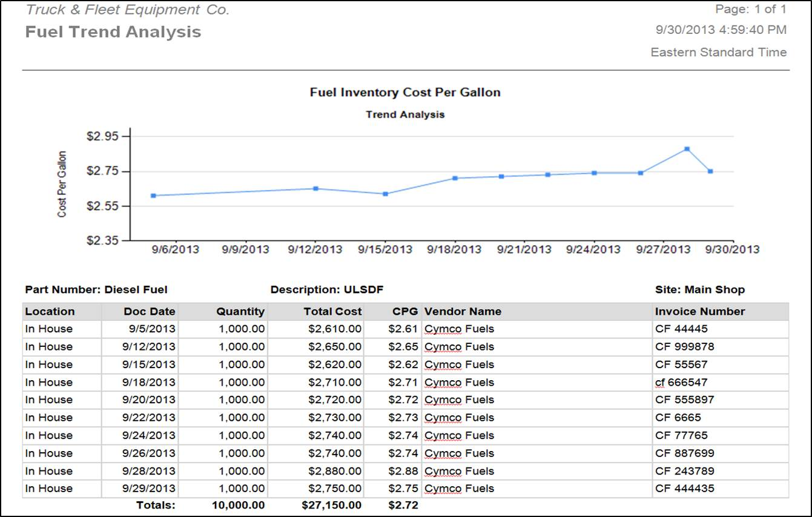This screenshot has height=517, width=812.
Task: Click the peak $2.88 chart data point
Action: [x=687, y=149]
